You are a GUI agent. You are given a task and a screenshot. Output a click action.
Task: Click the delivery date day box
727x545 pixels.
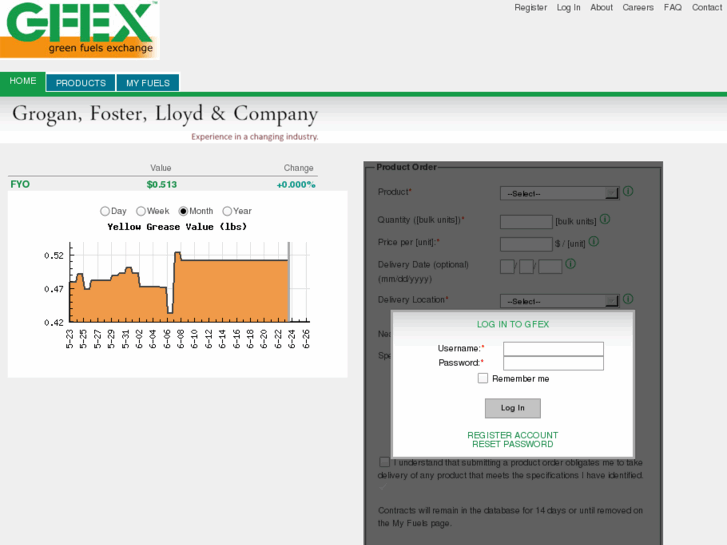(x=526, y=267)
